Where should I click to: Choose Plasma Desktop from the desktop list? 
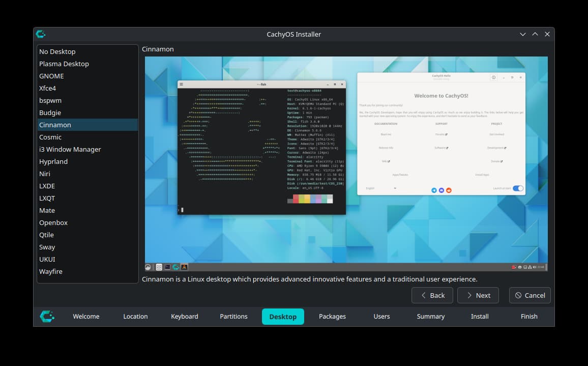point(88,64)
